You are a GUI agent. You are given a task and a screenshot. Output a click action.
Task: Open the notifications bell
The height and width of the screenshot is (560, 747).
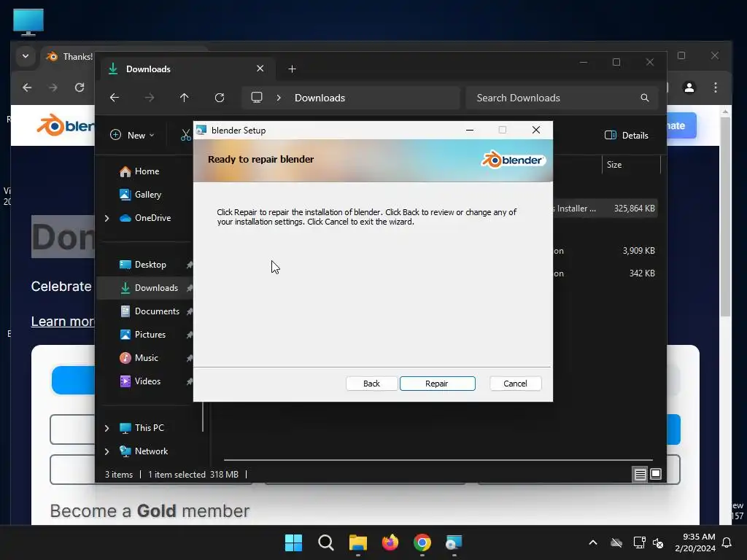click(727, 542)
